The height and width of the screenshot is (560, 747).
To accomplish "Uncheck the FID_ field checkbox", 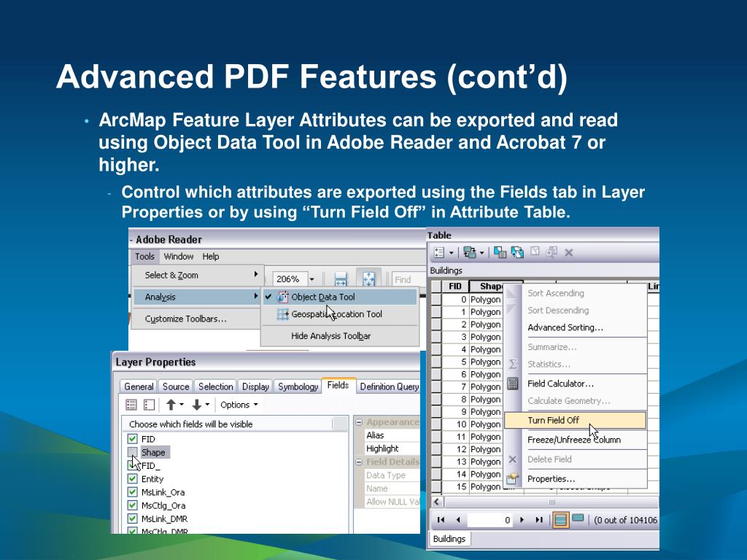I will [x=133, y=465].
